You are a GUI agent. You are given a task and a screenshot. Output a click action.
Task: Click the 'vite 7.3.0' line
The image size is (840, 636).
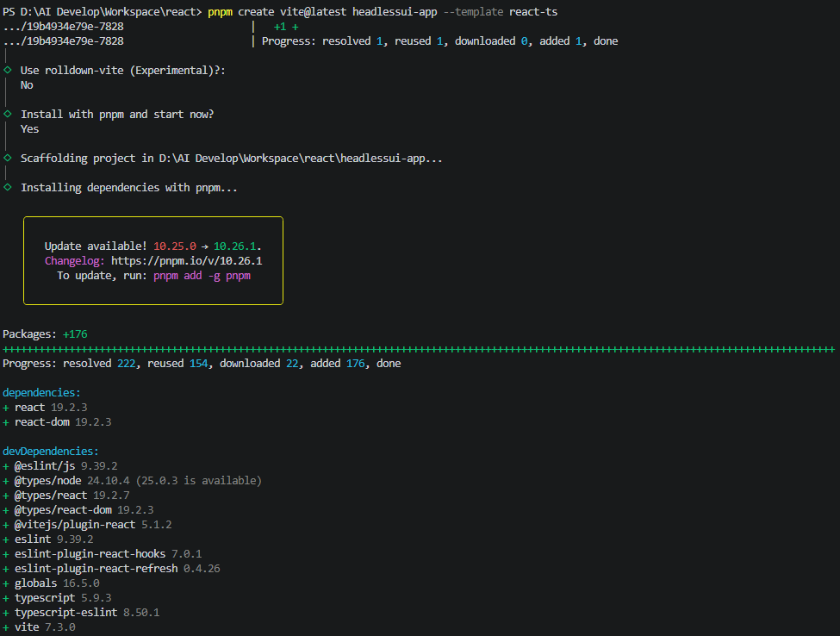point(39,627)
